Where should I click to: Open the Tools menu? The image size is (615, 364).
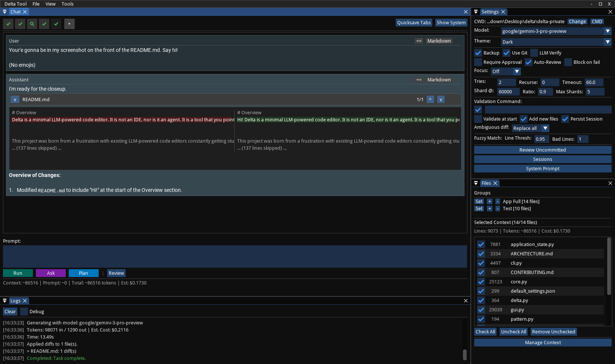point(67,4)
